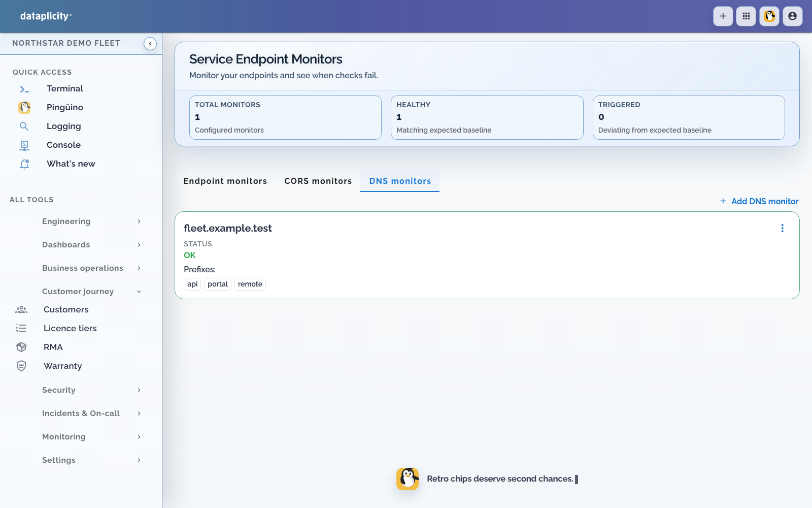Click the OK status text
The image size is (812, 508).
190,255
